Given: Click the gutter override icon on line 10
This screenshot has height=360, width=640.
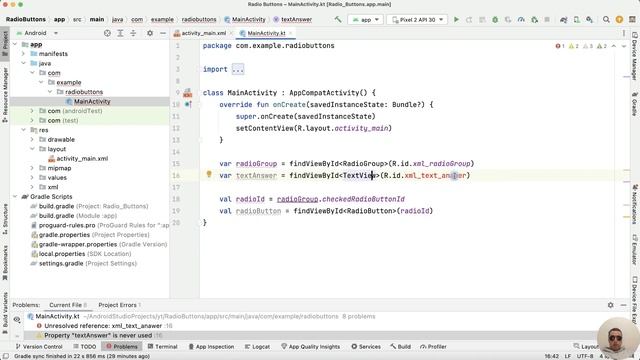Looking at the screenshot, I should (x=188, y=104).
